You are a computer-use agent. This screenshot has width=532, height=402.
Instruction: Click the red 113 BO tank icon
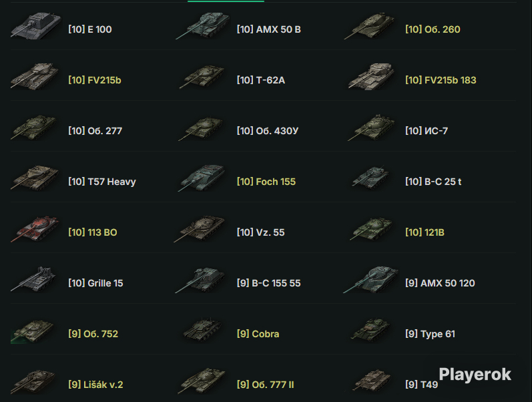[x=35, y=229]
